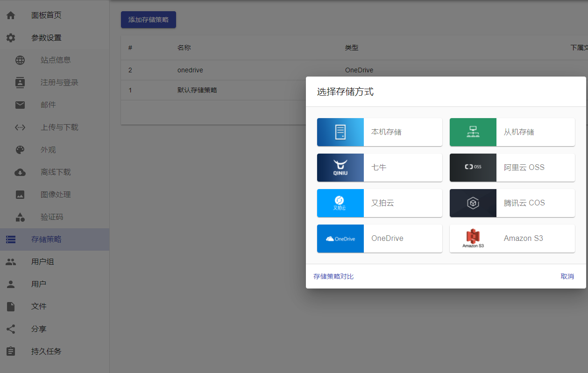
Task: Click the palette icon for 外观
Action: click(20, 150)
